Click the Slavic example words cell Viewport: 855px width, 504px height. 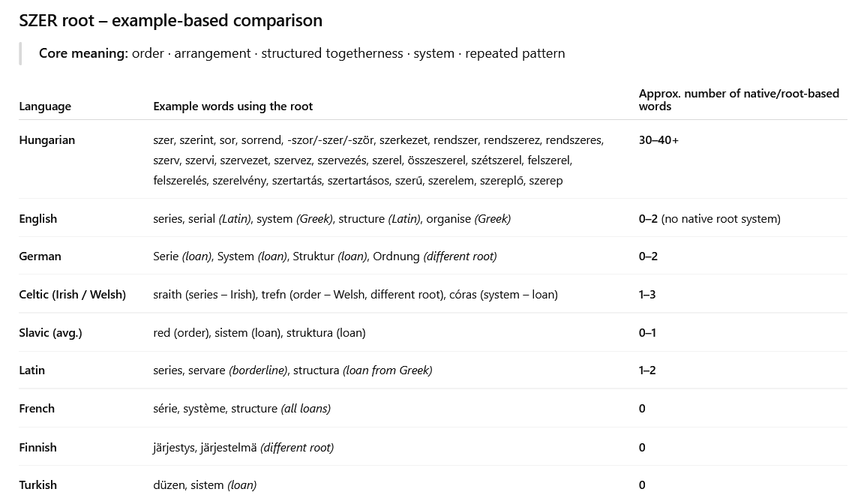point(259,333)
